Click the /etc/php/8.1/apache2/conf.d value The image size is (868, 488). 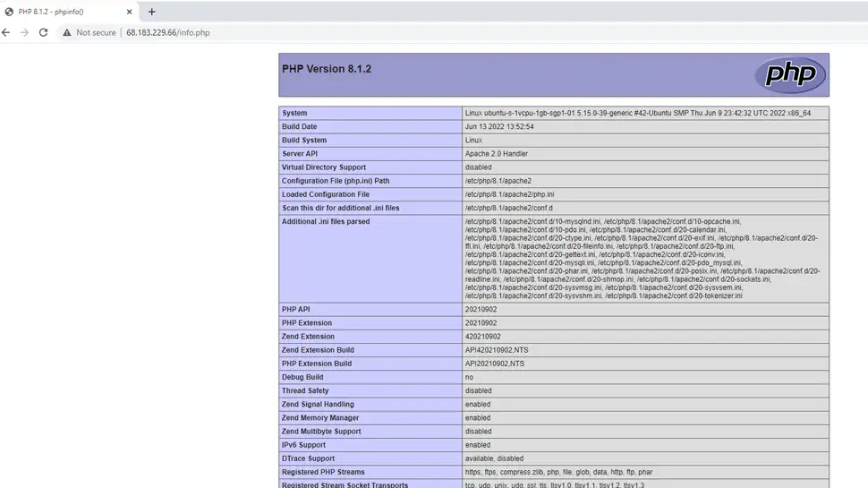(509, 208)
